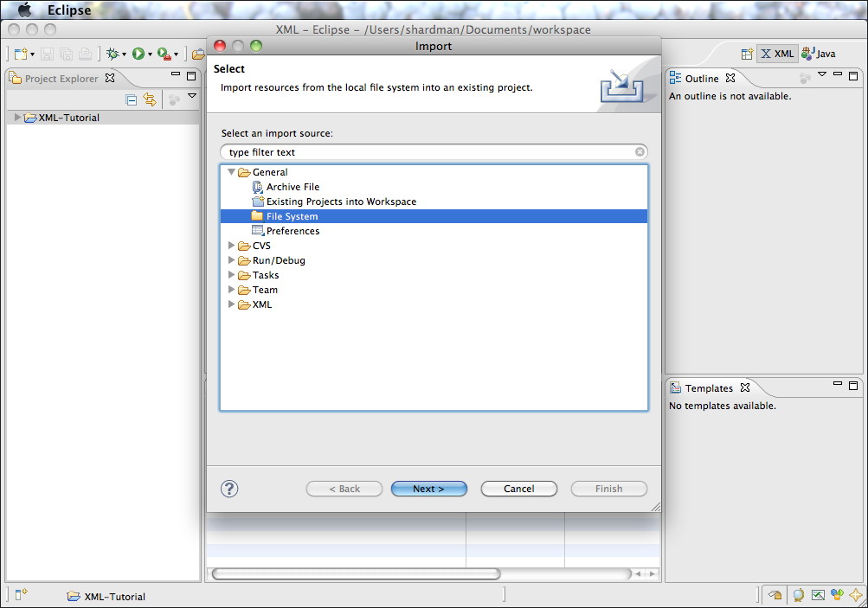Screen dimensions: 868x608
Task: Click the Open Perspective icon
Action: click(x=748, y=54)
